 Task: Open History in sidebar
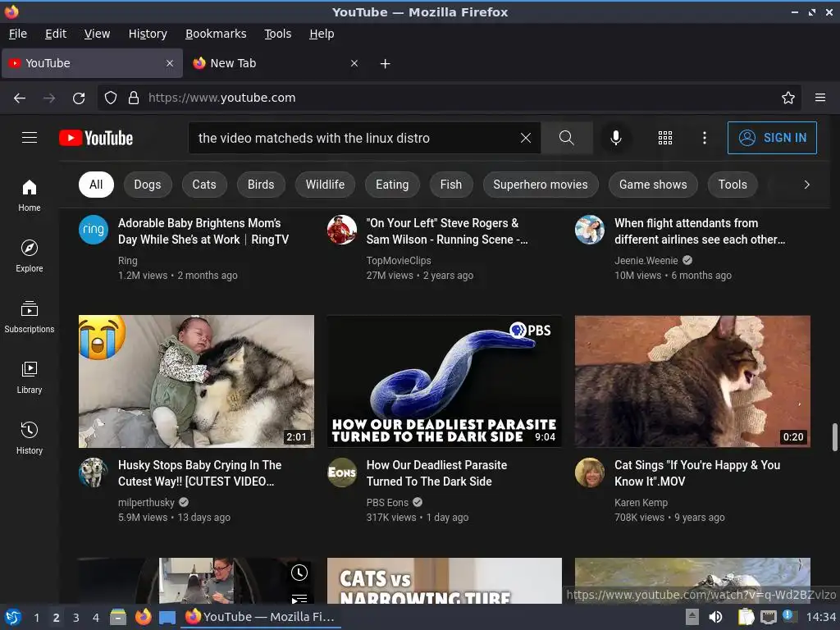point(30,438)
